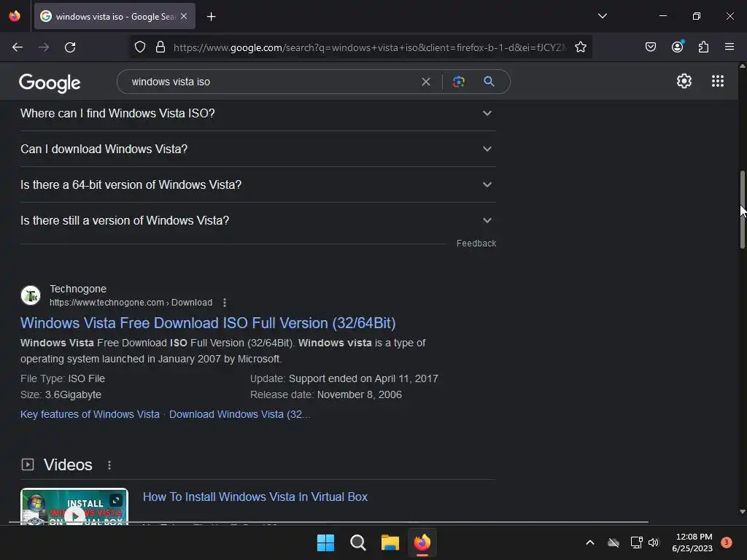This screenshot has width=747, height=560.
Task: Click into the Google search field
Action: (x=271, y=82)
